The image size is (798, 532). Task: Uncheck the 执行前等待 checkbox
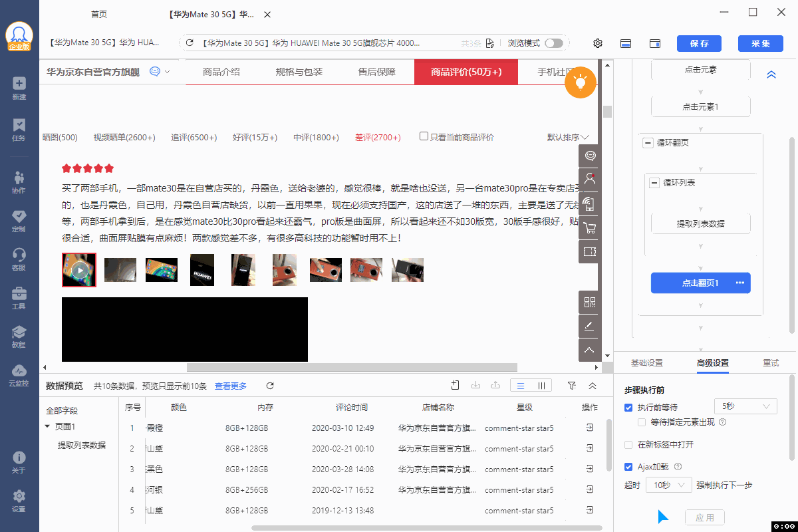pyautogui.click(x=628, y=407)
